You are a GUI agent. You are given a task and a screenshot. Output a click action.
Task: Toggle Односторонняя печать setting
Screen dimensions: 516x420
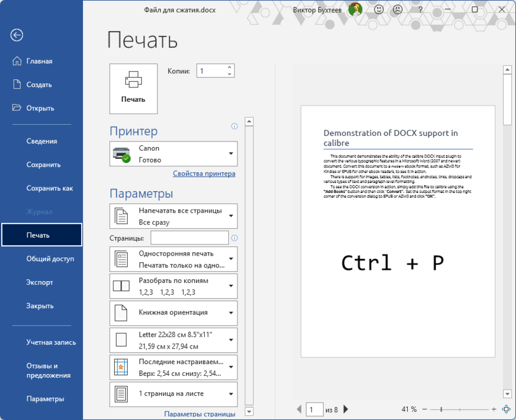[x=174, y=258]
